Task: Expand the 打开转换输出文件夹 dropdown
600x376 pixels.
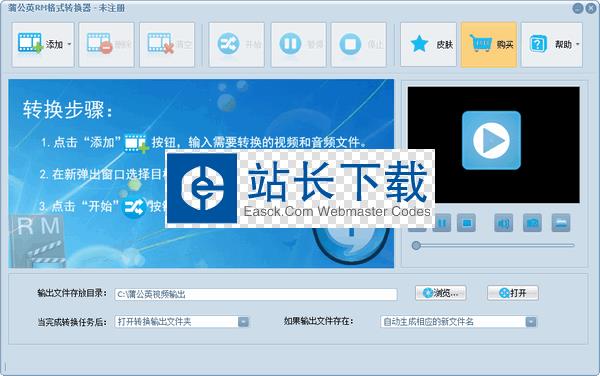Action: (243, 322)
